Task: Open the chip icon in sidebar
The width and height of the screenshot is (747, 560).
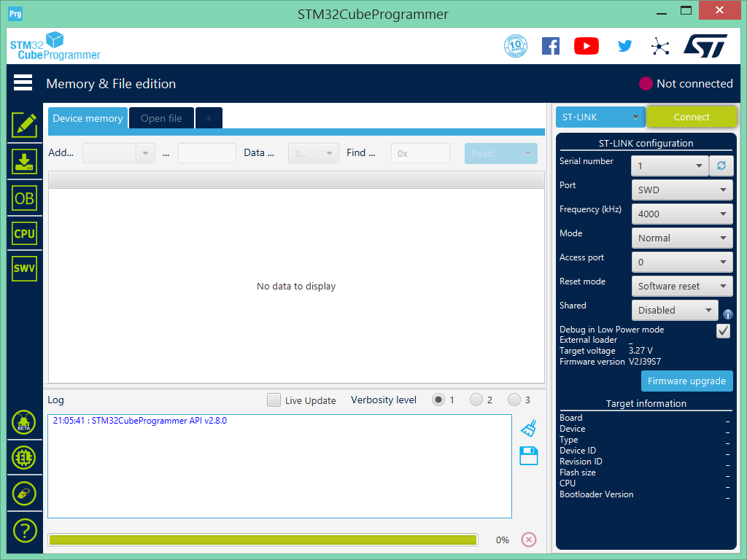Action: point(24,458)
